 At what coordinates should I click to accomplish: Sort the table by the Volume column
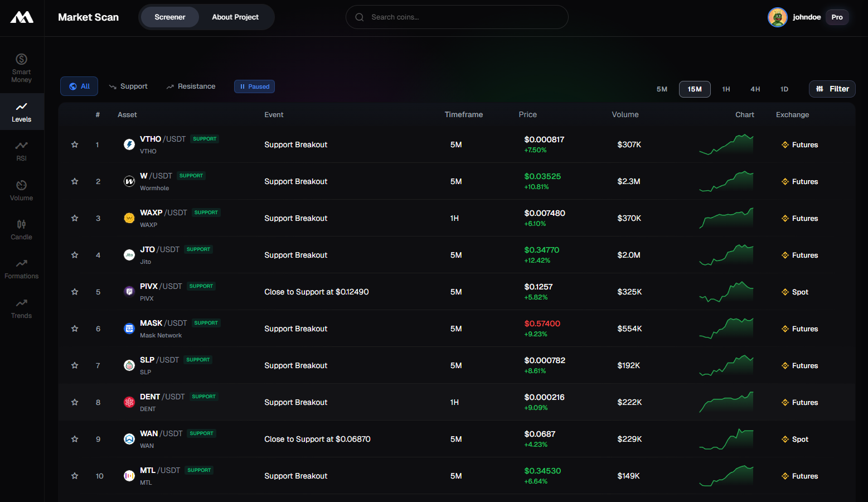pos(625,114)
